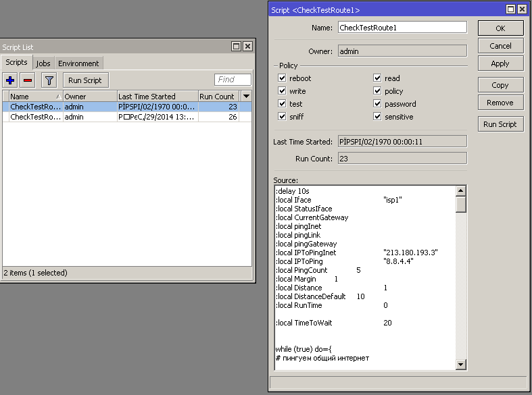Click the source scrollbar thumb
This screenshot has height=395, width=532.
(460, 204)
